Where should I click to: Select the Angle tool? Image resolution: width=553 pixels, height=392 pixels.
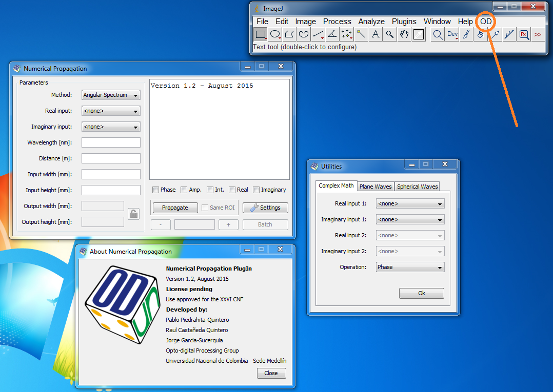coord(332,34)
